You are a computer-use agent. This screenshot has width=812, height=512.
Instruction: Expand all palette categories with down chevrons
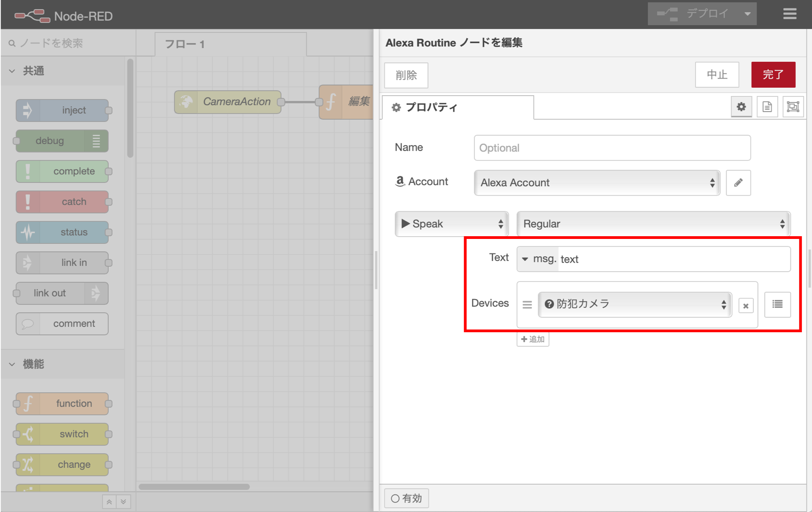[x=123, y=502]
